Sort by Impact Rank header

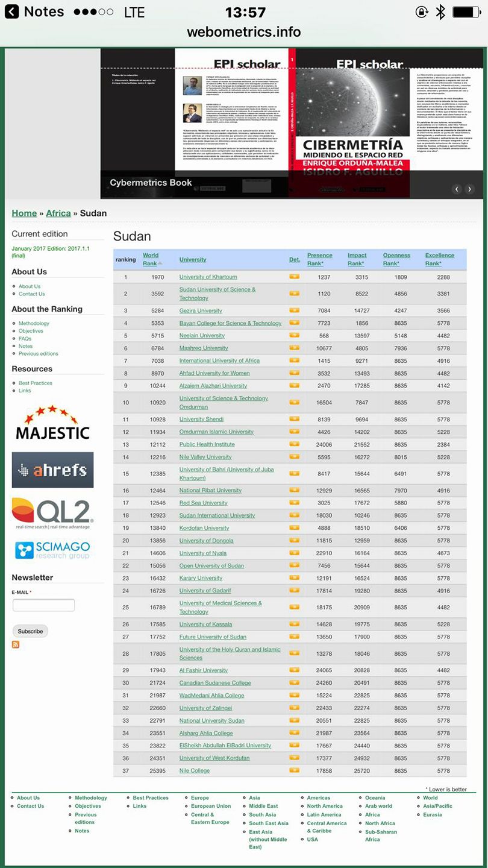[357, 259]
